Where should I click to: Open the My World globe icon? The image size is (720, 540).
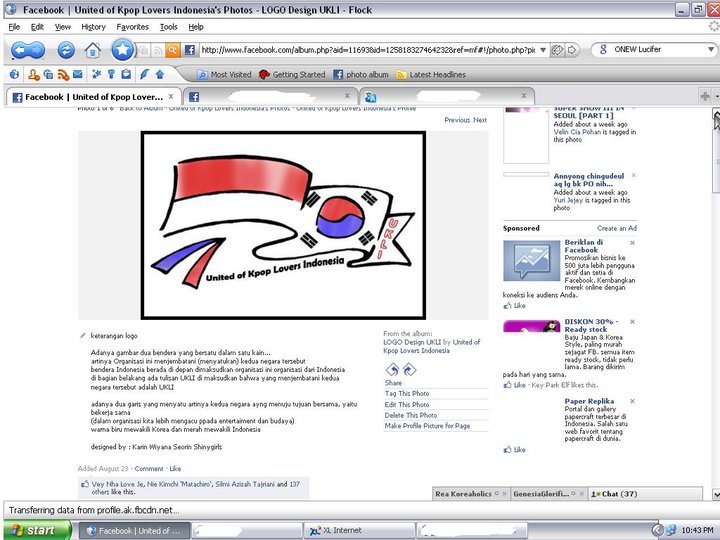pos(14,74)
